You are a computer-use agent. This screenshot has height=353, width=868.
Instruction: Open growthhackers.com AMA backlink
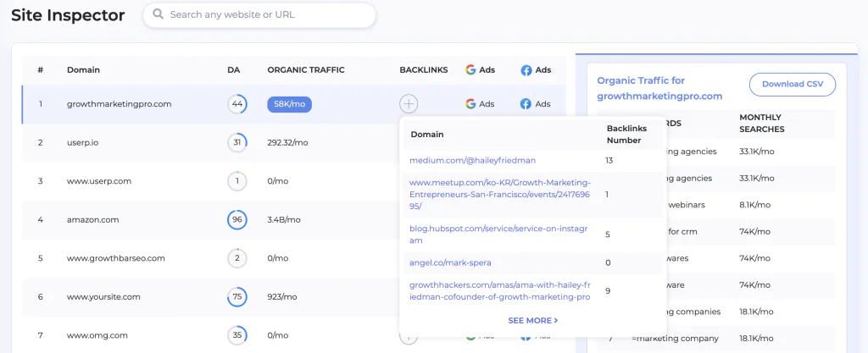click(x=500, y=291)
